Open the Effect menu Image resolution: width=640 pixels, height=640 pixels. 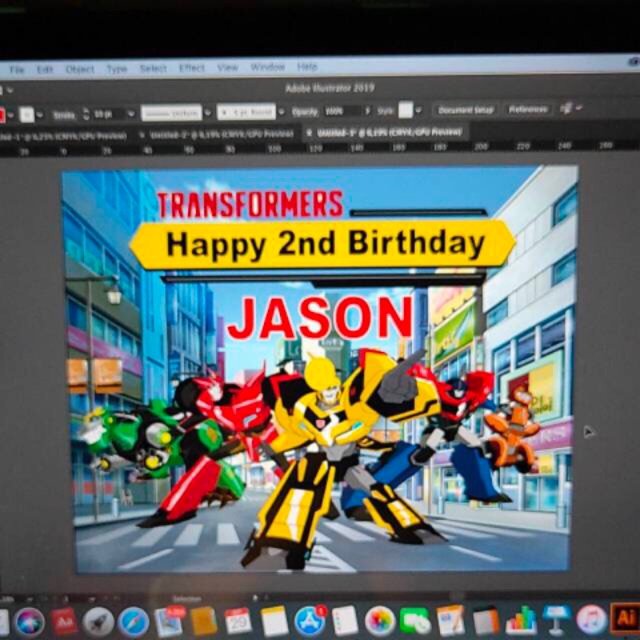pyautogui.click(x=192, y=69)
